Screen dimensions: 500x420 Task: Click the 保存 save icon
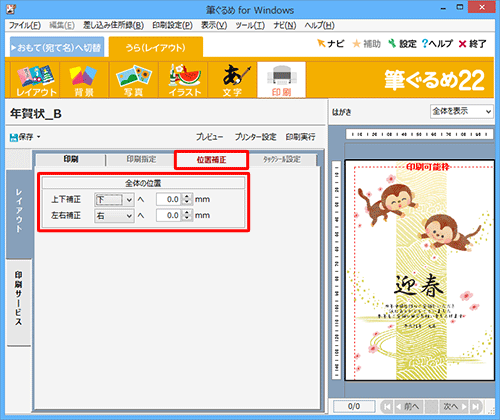tap(14, 137)
